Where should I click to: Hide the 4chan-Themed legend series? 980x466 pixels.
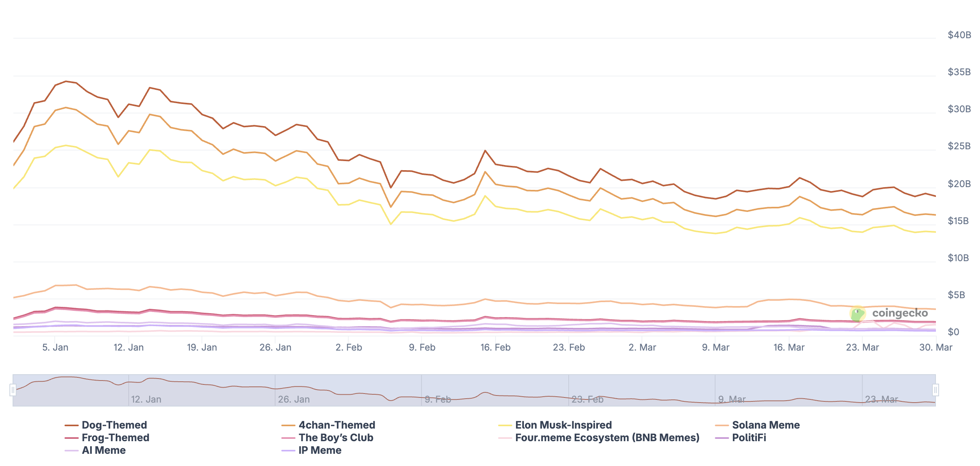click(337, 425)
